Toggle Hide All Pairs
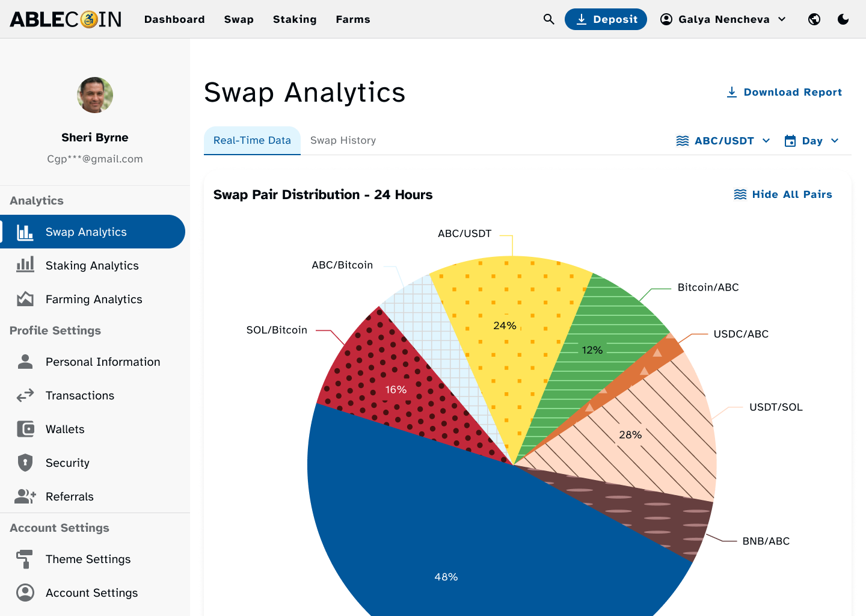The height and width of the screenshot is (616, 866). [783, 194]
